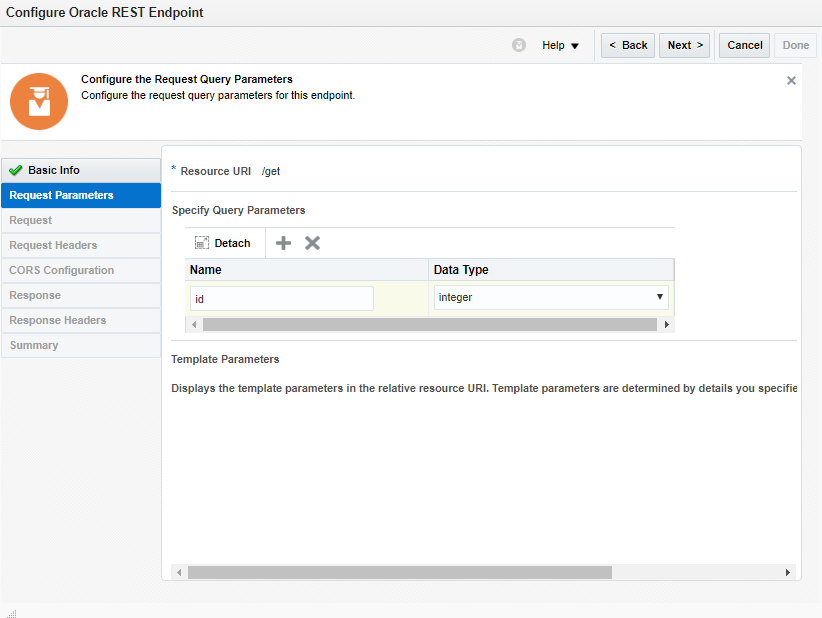Select the Request Parameters step

81,195
